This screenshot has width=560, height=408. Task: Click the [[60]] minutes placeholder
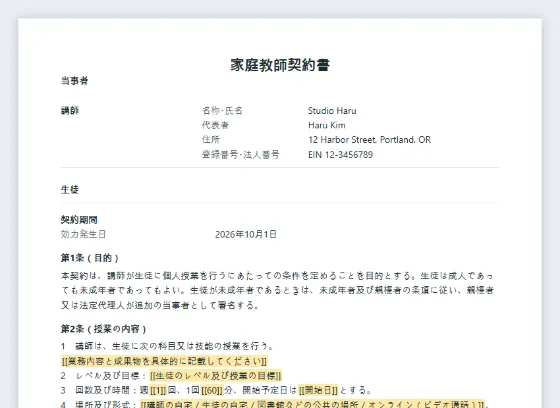(x=212, y=390)
